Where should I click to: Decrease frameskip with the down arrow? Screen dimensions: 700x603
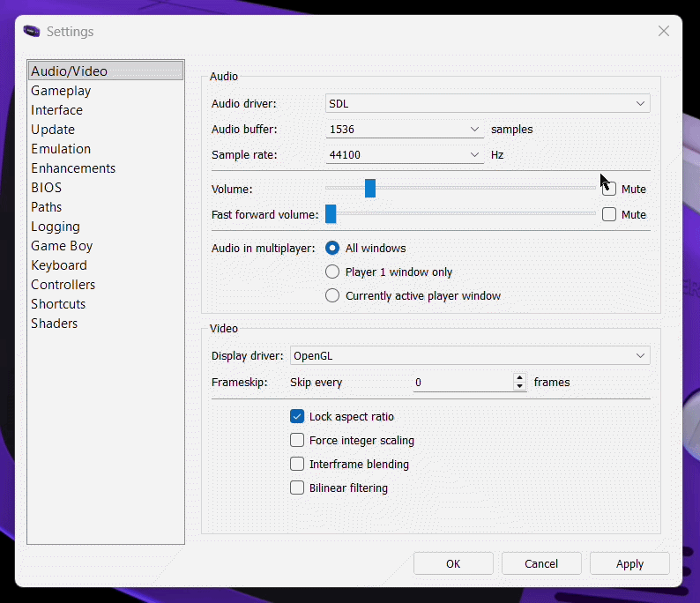(519, 386)
